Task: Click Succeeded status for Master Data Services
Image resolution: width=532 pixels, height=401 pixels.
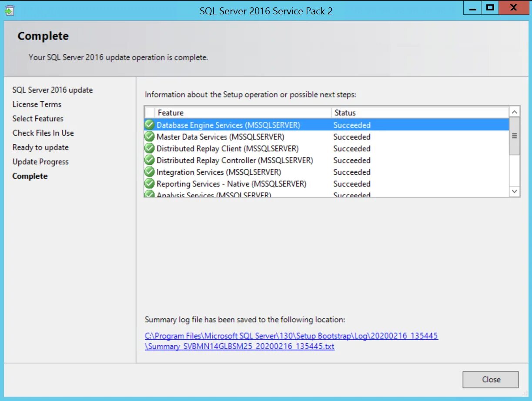Action: coord(352,137)
